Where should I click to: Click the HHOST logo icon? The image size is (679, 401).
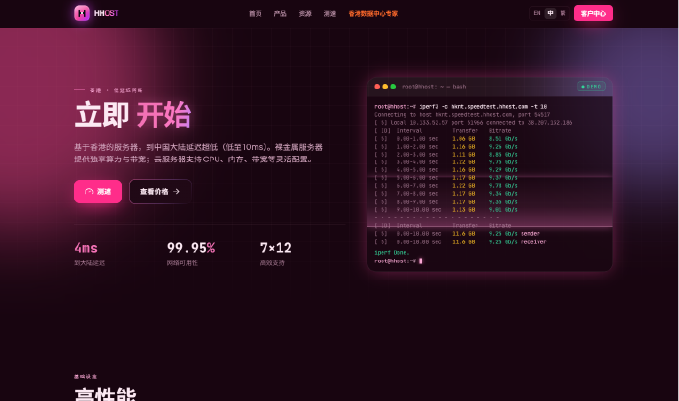coord(82,13)
